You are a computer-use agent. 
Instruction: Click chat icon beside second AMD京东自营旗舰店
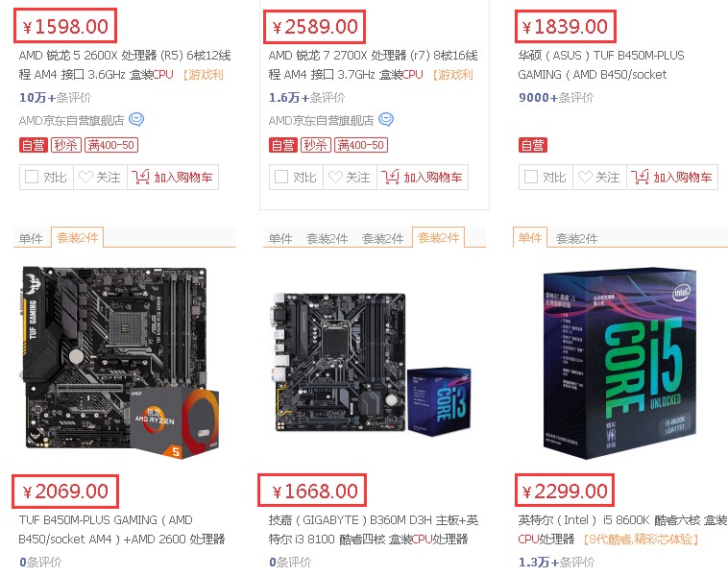(x=386, y=120)
